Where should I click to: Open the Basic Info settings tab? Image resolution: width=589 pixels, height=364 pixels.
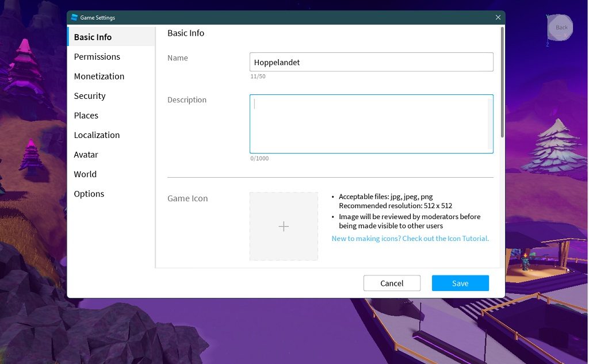tap(111, 37)
